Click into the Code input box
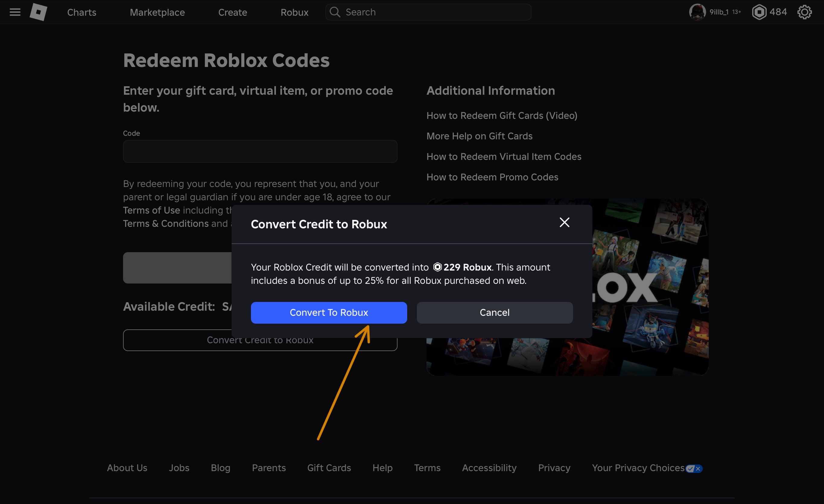 tap(260, 151)
